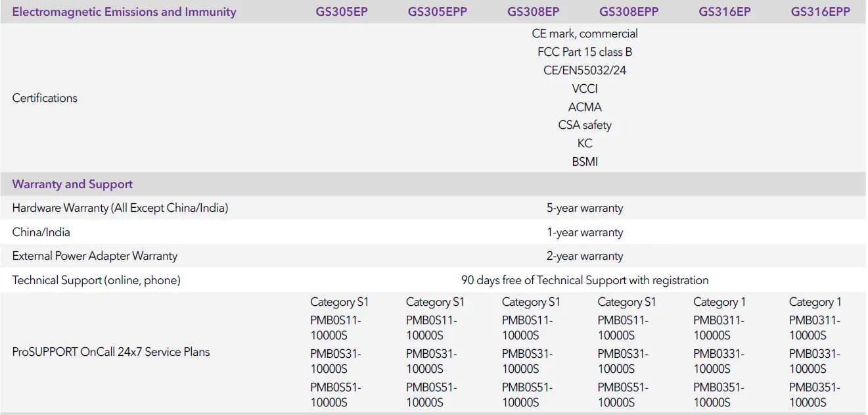Select the GS316EPP column header
Screen dimensions: 868x415
820,11
